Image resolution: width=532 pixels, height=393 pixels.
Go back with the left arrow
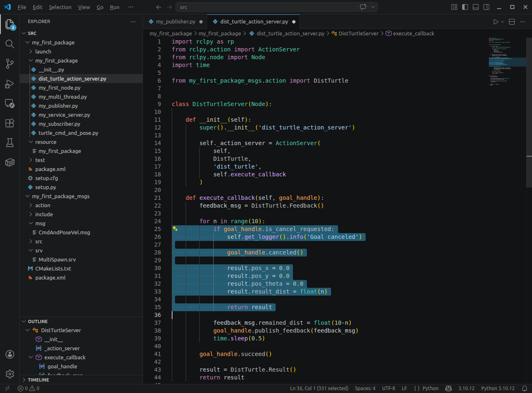159,7
